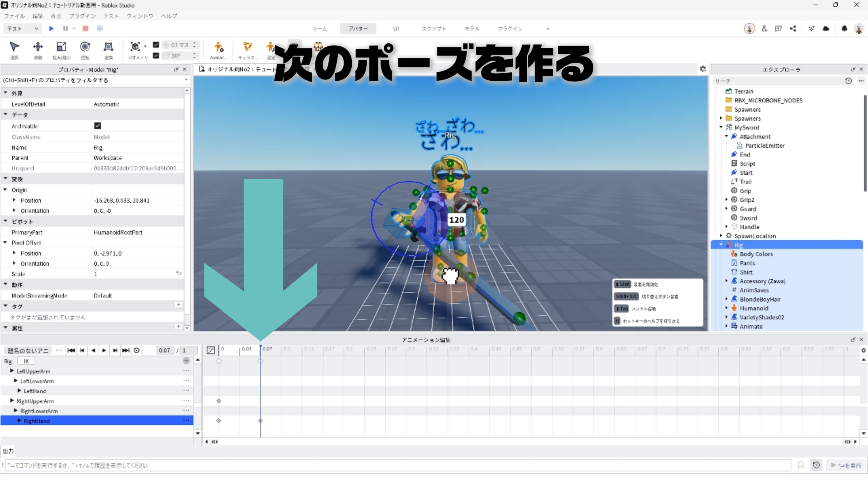868x488 pixels.
Task: Select the Move tool icon
Action: (38, 47)
